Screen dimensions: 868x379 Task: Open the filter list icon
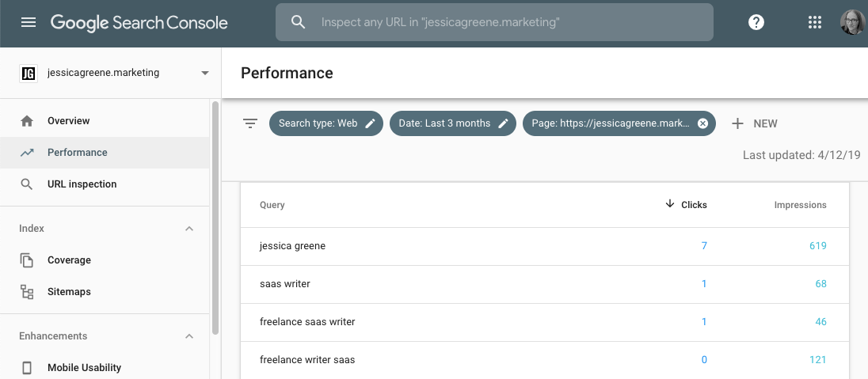pyautogui.click(x=250, y=123)
